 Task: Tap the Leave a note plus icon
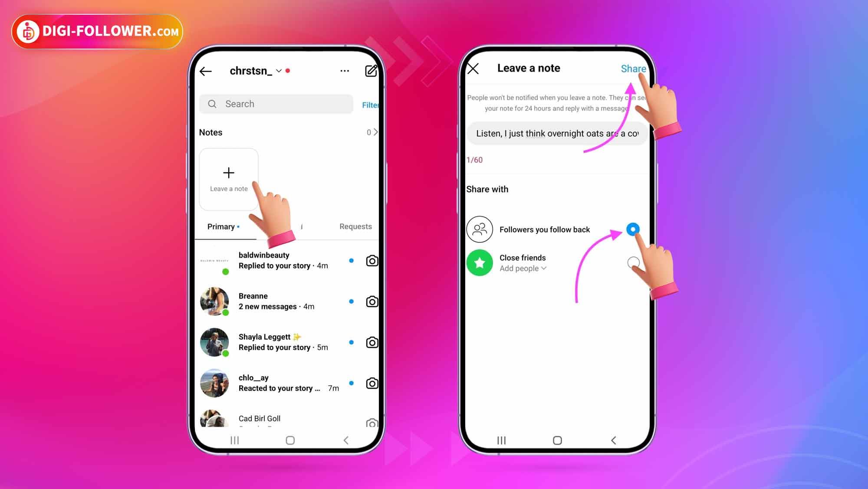[x=229, y=173]
